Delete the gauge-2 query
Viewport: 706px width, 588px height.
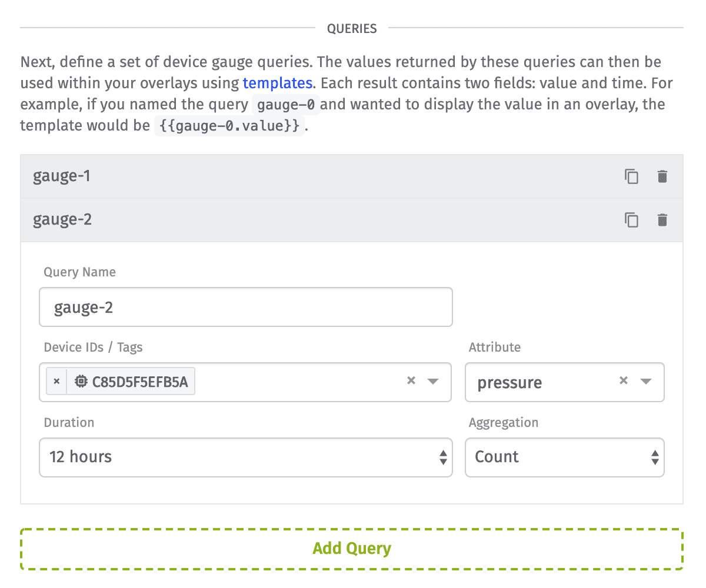pyautogui.click(x=662, y=220)
